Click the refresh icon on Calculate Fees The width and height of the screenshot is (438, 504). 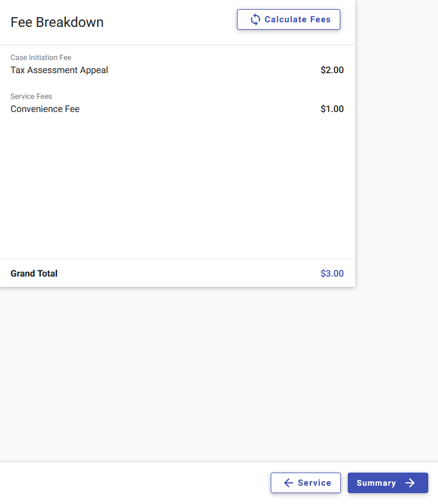pos(255,19)
